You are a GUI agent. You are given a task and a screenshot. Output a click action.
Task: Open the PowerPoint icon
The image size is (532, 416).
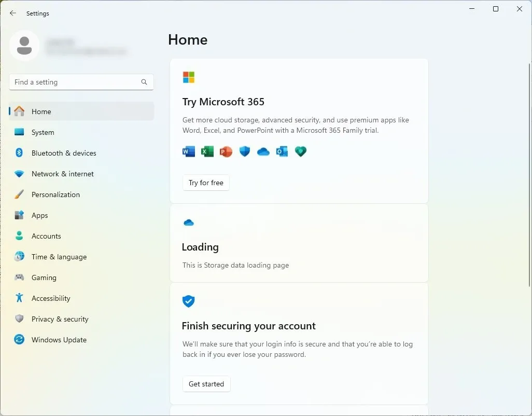(226, 151)
